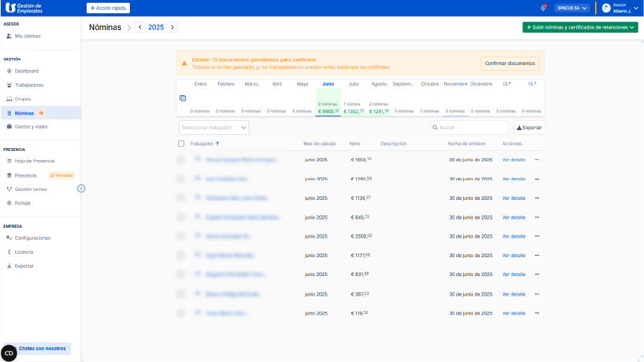Select the Julio month tab
The height and width of the screenshot is (362, 644).
click(x=353, y=84)
